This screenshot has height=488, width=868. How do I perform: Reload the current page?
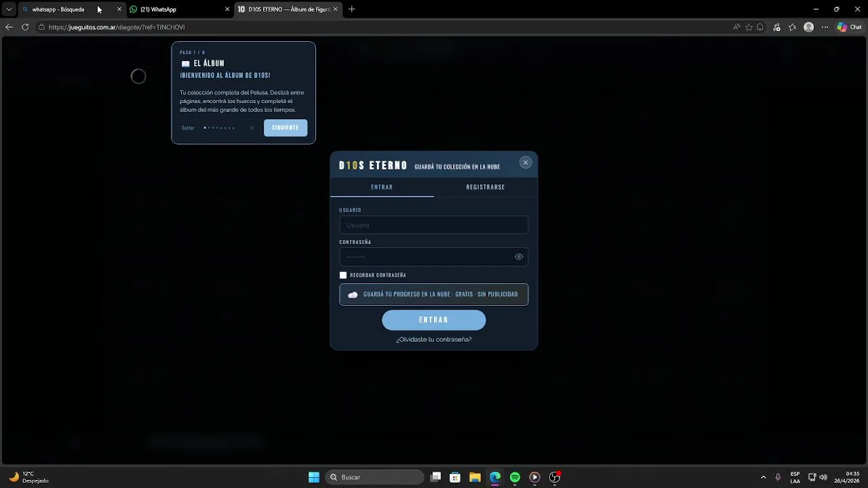point(25,27)
